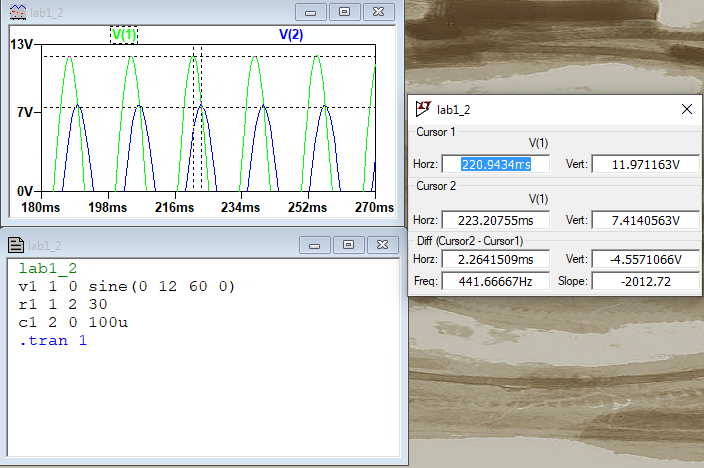This screenshot has height=468, width=704.
Task: Minimize the waveform plot window
Action: click(x=311, y=11)
